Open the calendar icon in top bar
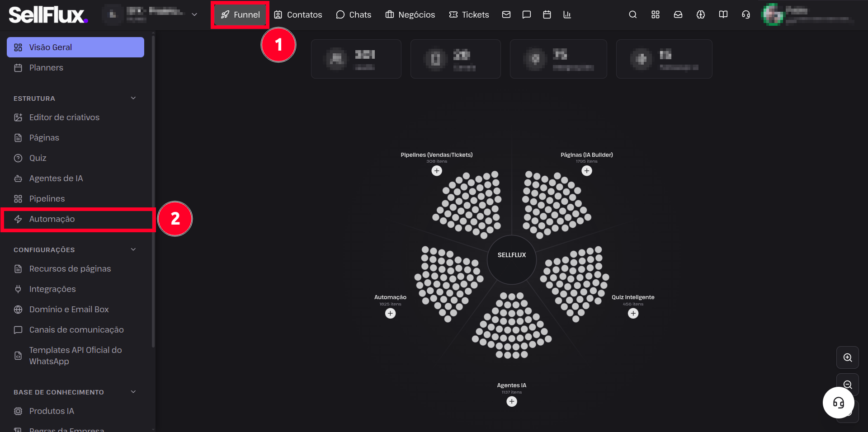 pyautogui.click(x=547, y=15)
